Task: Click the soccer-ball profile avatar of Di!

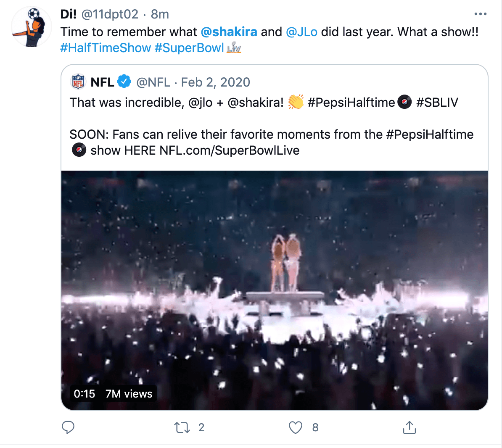Action: [31, 26]
